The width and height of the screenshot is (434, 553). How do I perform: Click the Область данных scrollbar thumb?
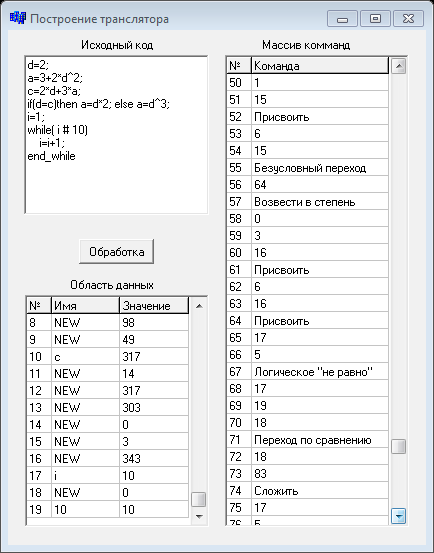[x=199, y=499]
